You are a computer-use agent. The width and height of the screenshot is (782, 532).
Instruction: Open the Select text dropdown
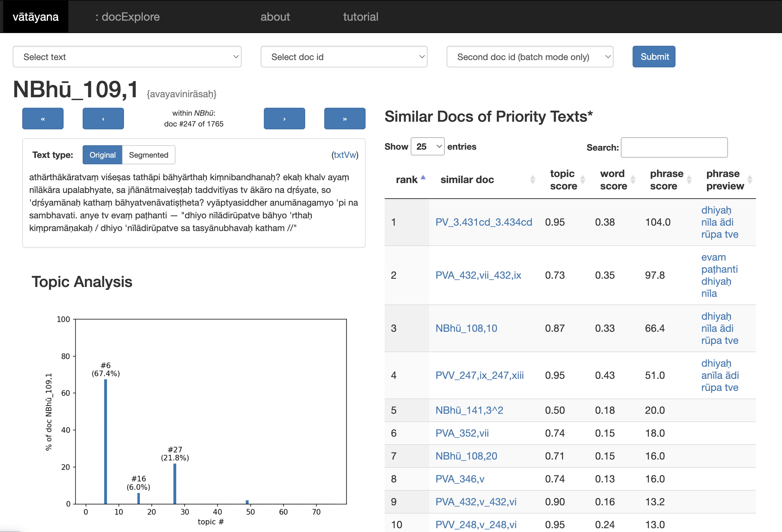click(x=127, y=57)
